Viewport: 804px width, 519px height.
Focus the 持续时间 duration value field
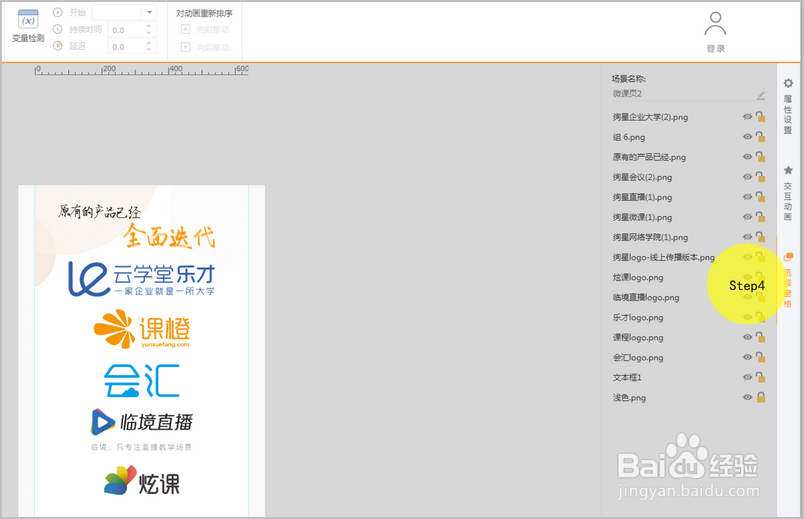coord(126,30)
